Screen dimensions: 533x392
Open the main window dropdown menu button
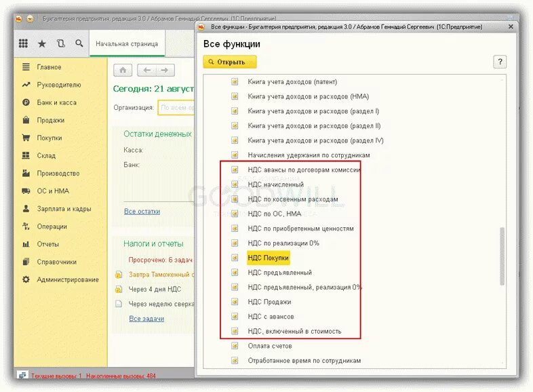pos(30,19)
